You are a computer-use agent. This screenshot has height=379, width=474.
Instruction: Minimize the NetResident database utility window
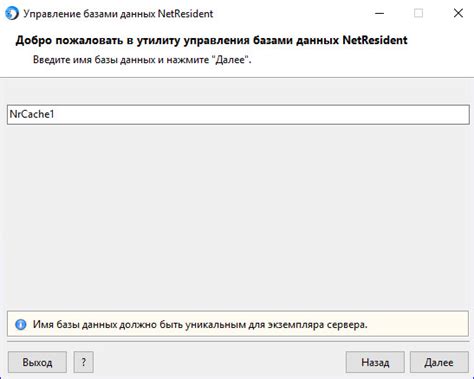click(x=379, y=13)
